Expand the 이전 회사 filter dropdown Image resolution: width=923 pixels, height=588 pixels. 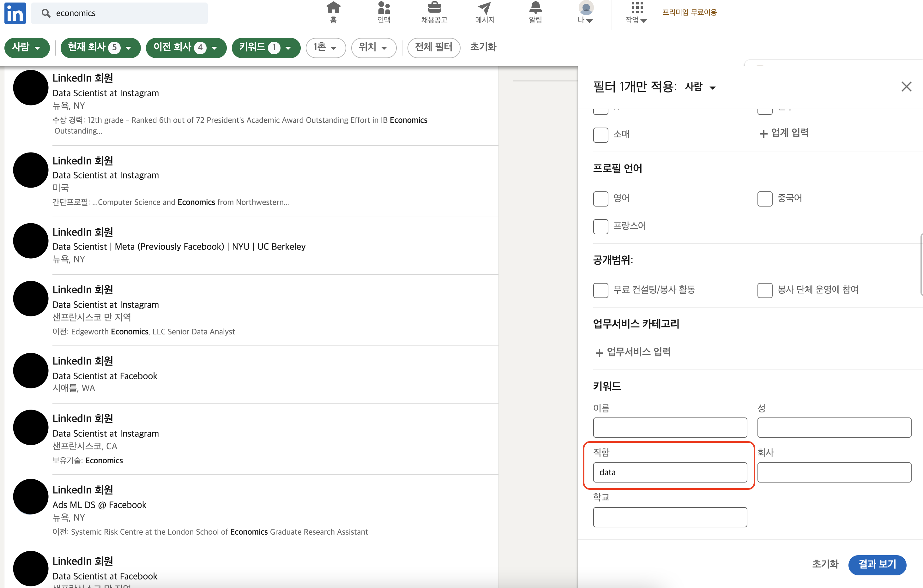pyautogui.click(x=186, y=48)
